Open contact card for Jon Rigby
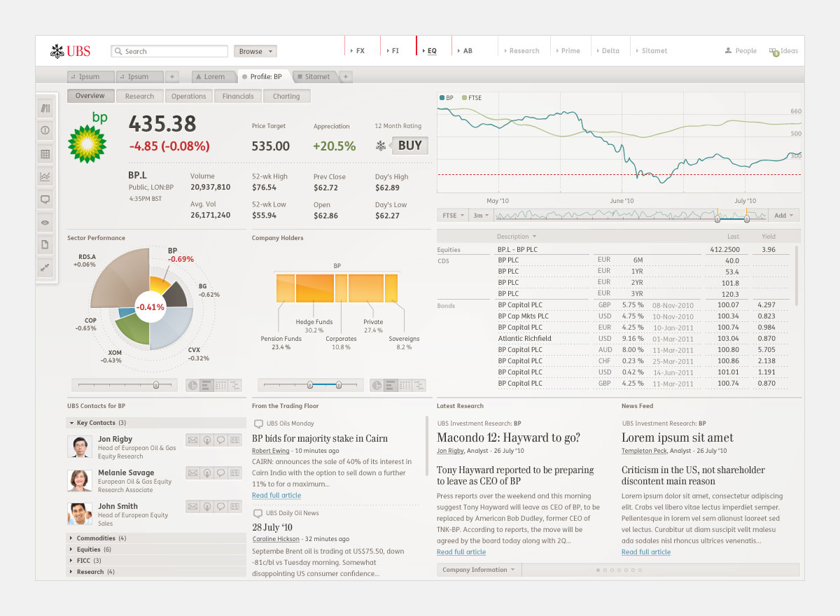The height and width of the screenshot is (616, 840). click(234, 440)
